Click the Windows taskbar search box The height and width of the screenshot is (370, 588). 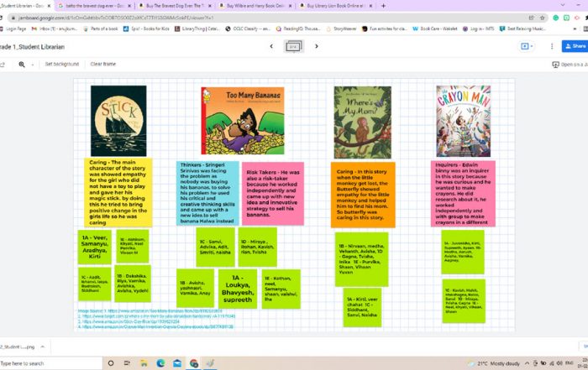coord(50,363)
